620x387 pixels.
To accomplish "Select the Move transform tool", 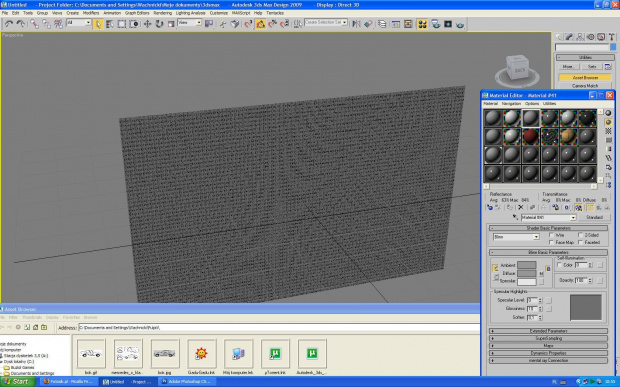I will 147,24.
